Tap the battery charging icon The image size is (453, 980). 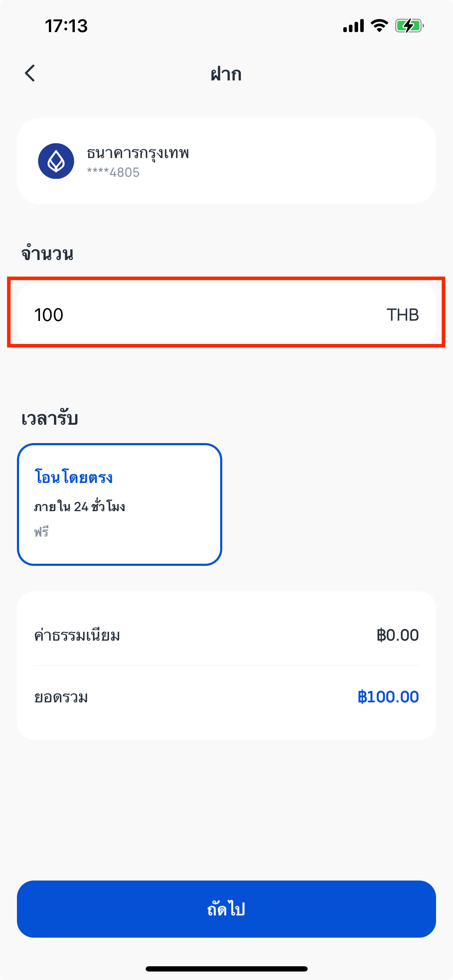(x=409, y=26)
